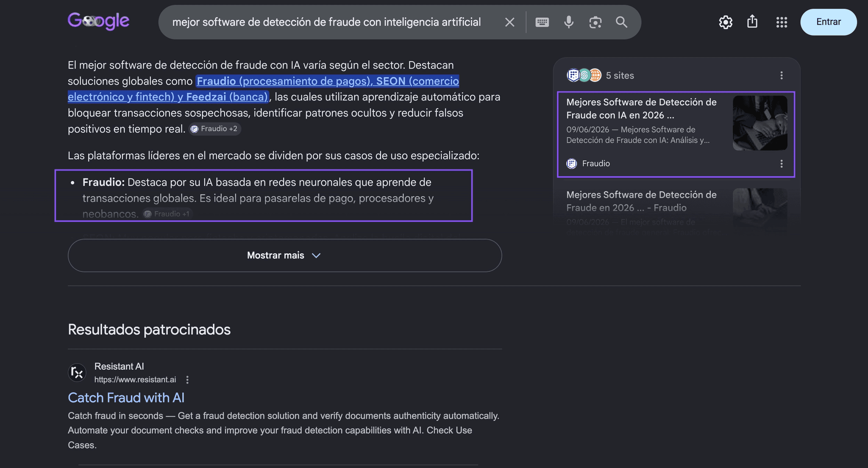Focus the search query input field
The image size is (868, 468).
pyautogui.click(x=326, y=22)
